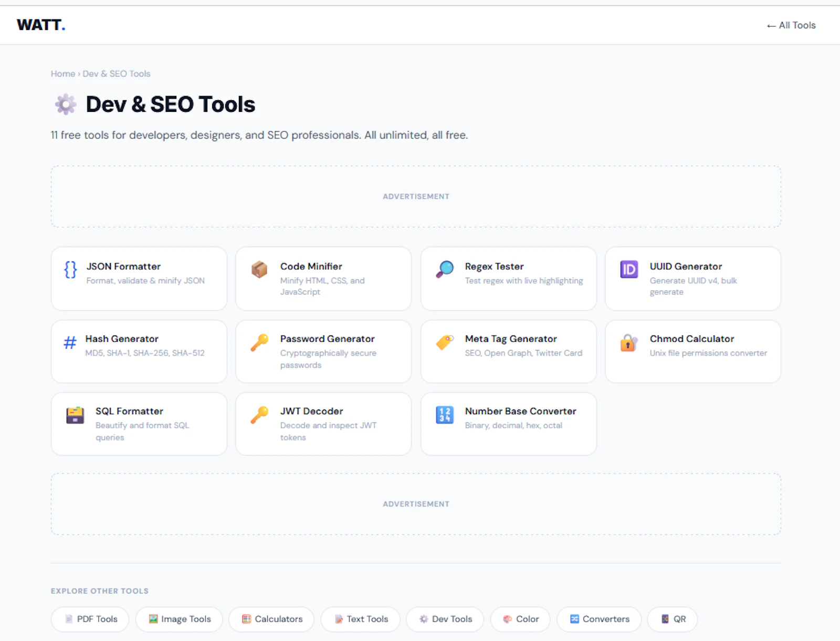Click the UUID Generator ID icon
Screen dimensions: 840x641
click(x=629, y=269)
